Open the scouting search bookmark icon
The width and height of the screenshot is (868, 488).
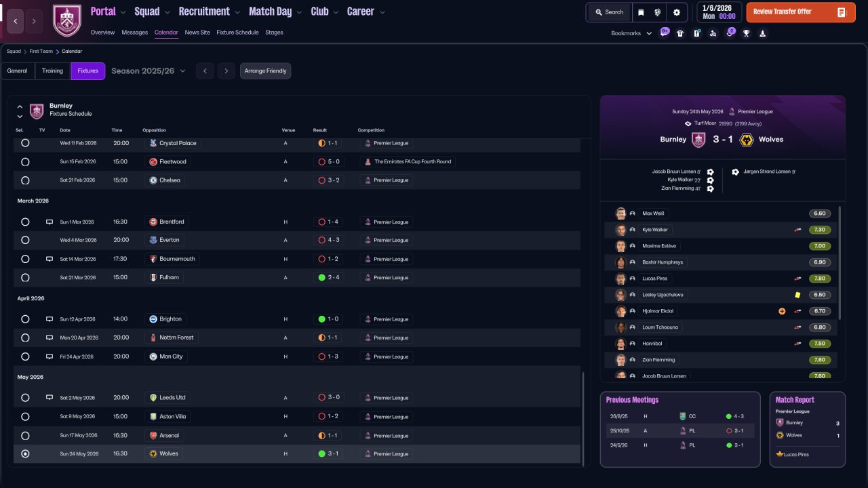[x=713, y=33]
